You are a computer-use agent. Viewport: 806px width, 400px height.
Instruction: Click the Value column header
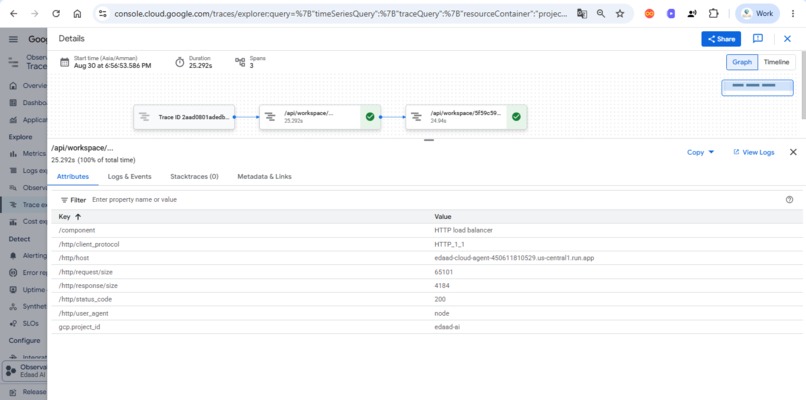pos(443,216)
